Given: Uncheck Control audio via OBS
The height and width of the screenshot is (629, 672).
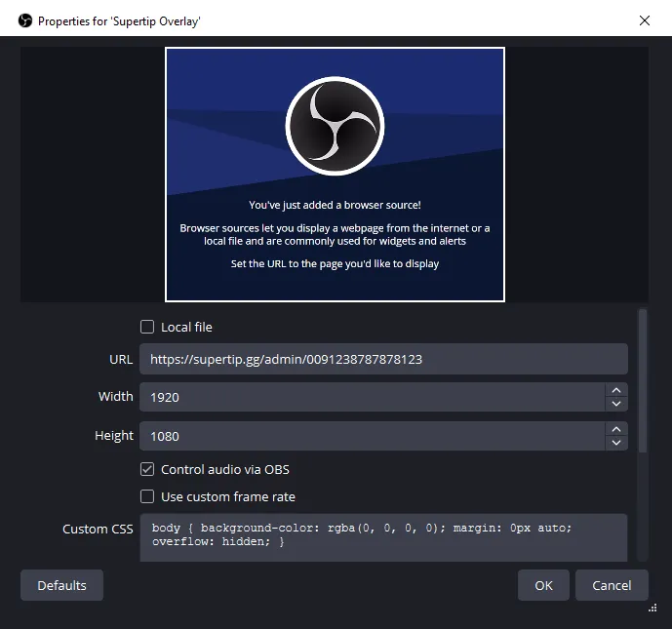Looking at the screenshot, I should tap(147, 469).
